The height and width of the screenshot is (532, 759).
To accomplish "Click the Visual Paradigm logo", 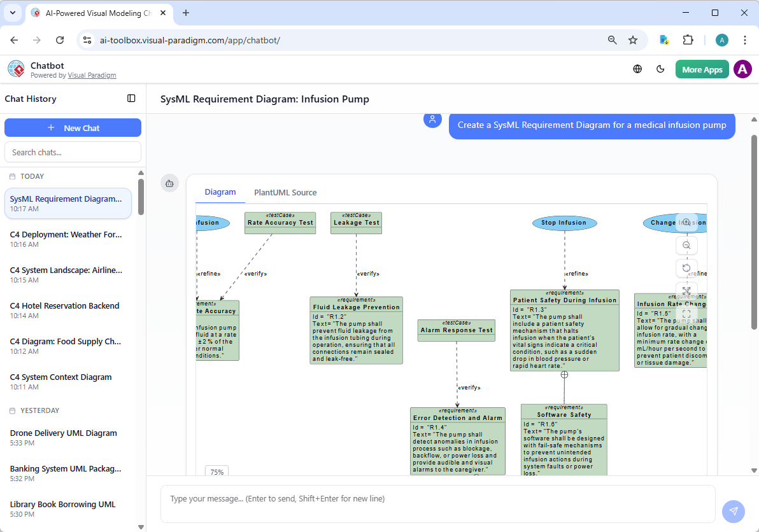I will coord(15,69).
